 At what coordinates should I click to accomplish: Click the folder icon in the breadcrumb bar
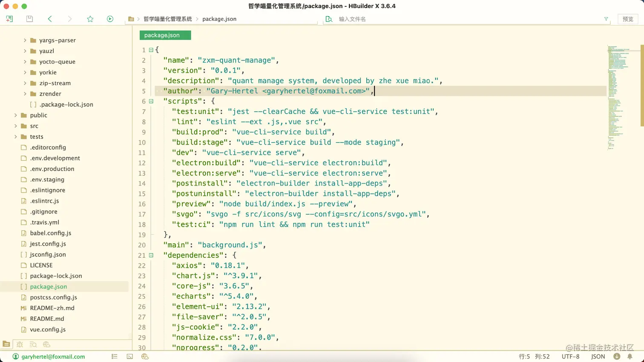point(131,19)
